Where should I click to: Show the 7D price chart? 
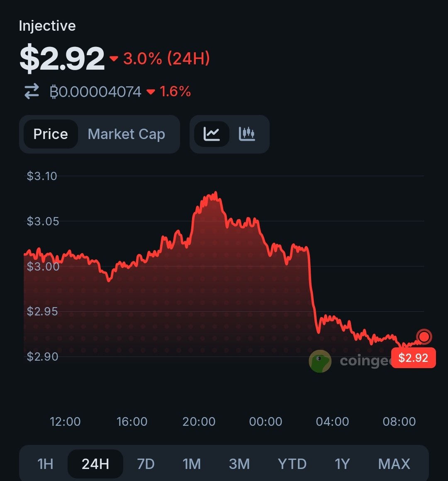[146, 464]
